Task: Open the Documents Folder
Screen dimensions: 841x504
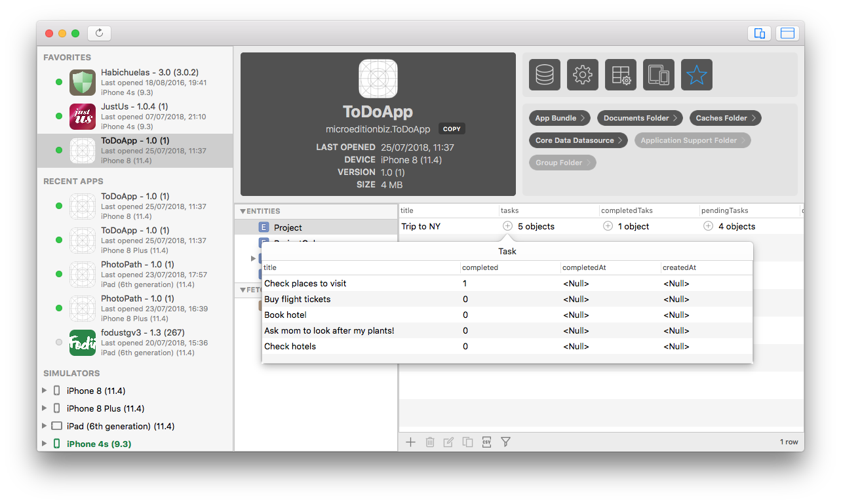Action: click(640, 118)
